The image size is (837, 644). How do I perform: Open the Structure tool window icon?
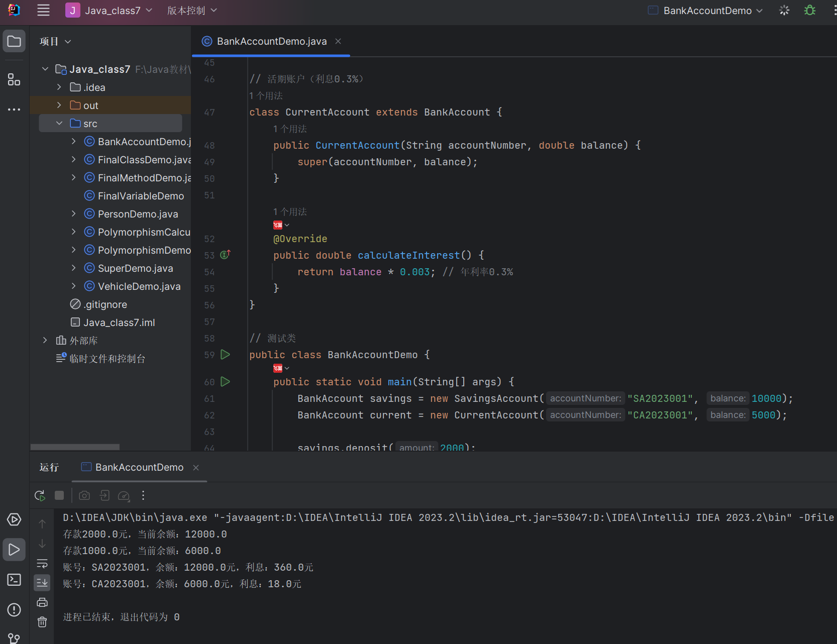14,79
